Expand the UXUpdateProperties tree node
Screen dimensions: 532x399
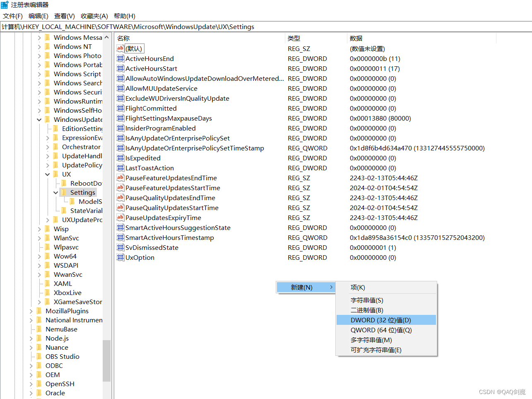click(48, 220)
